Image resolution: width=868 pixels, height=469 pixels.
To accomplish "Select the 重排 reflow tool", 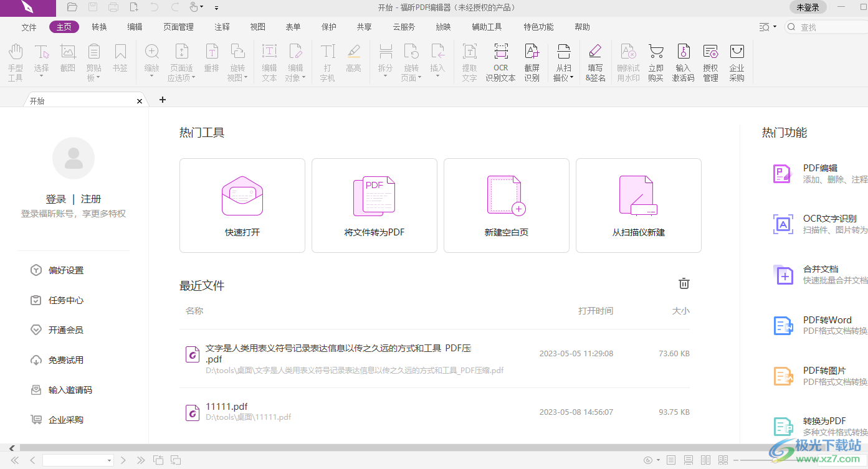I will pyautogui.click(x=211, y=58).
